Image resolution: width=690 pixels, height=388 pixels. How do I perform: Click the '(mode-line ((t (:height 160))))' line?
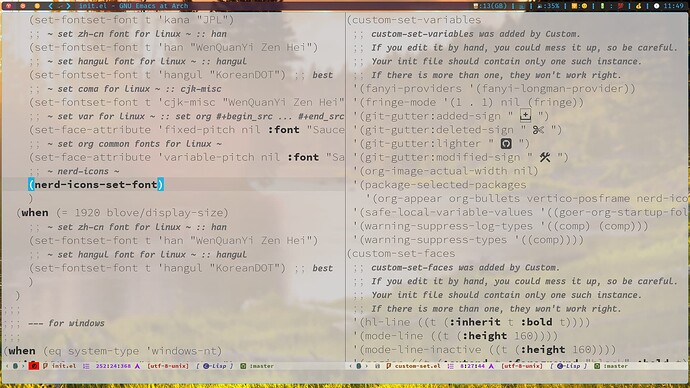pos(456,336)
